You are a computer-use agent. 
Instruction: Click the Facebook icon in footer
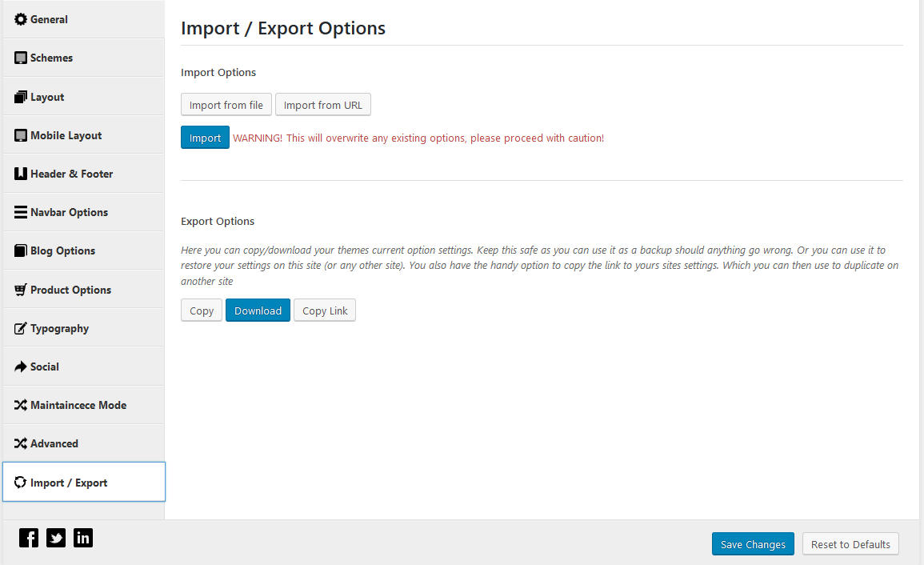click(29, 538)
